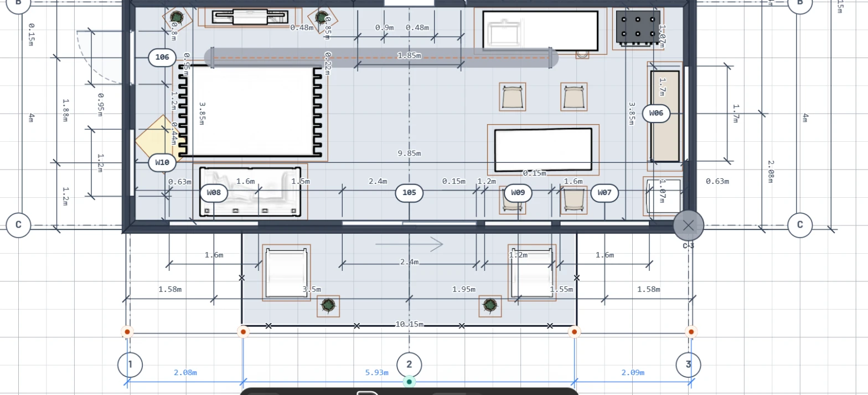Viewport: 868px width, 395px height.
Task: Click the 9.85m dimension label
Action: [x=410, y=153]
